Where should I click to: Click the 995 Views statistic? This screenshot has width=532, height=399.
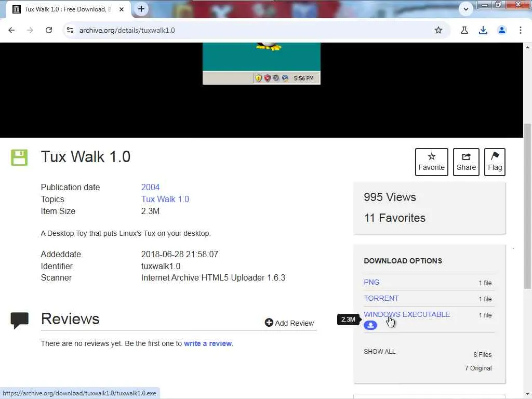click(390, 197)
